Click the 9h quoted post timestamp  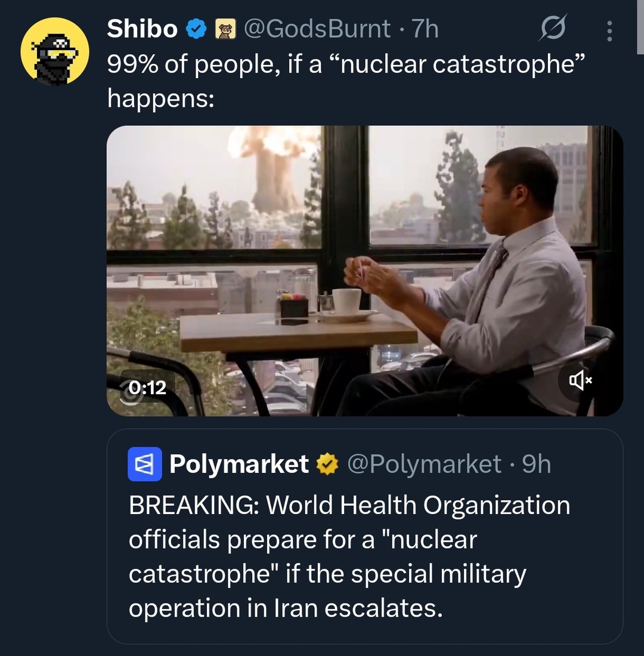(x=536, y=464)
